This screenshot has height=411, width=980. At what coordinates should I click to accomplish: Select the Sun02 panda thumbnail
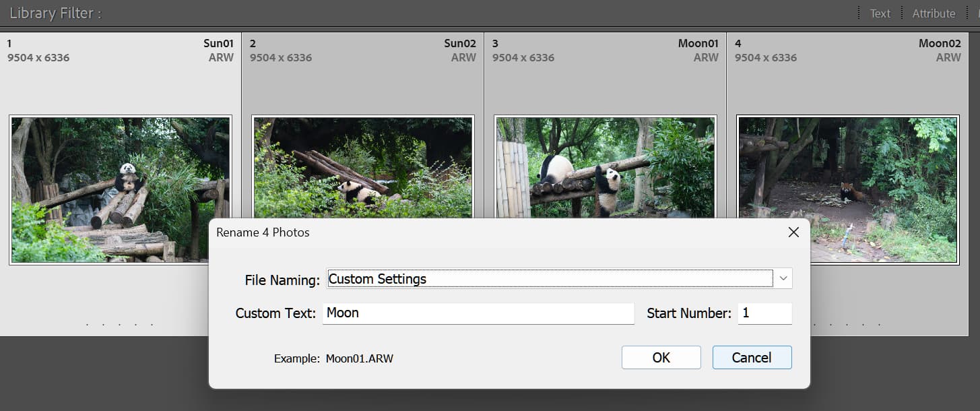[x=362, y=165]
